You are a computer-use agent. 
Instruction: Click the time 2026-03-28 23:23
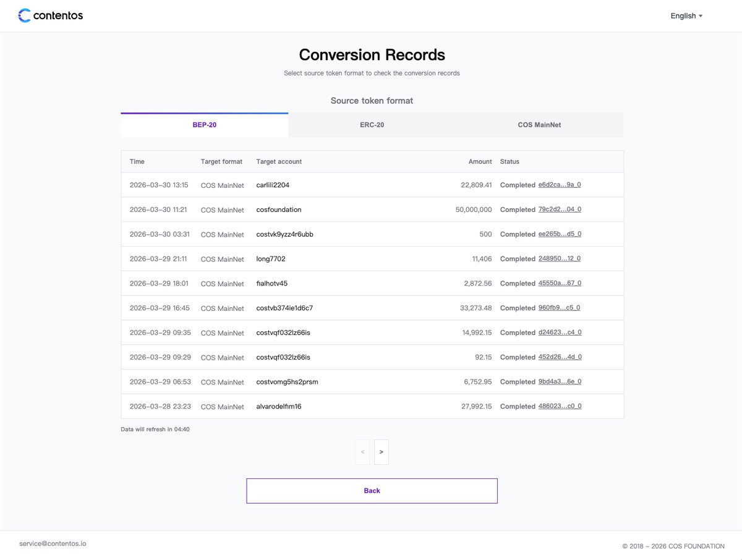point(160,407)
